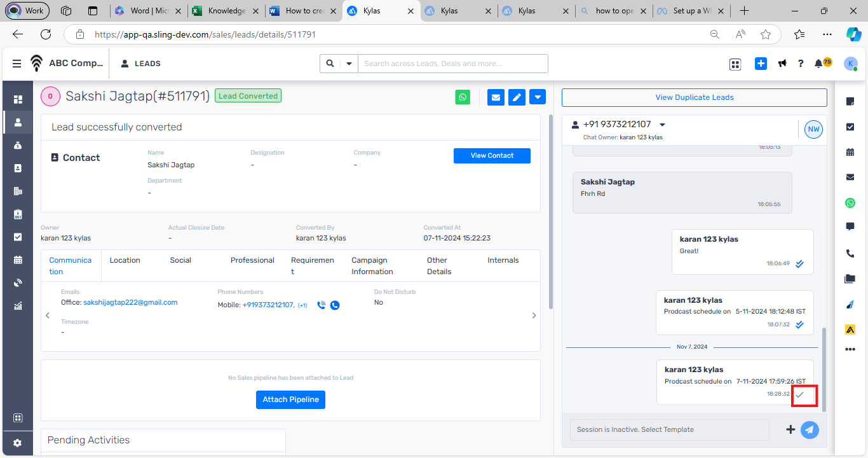Click the NW avatar in chat header
868x458 pixels.
(813, 129)
